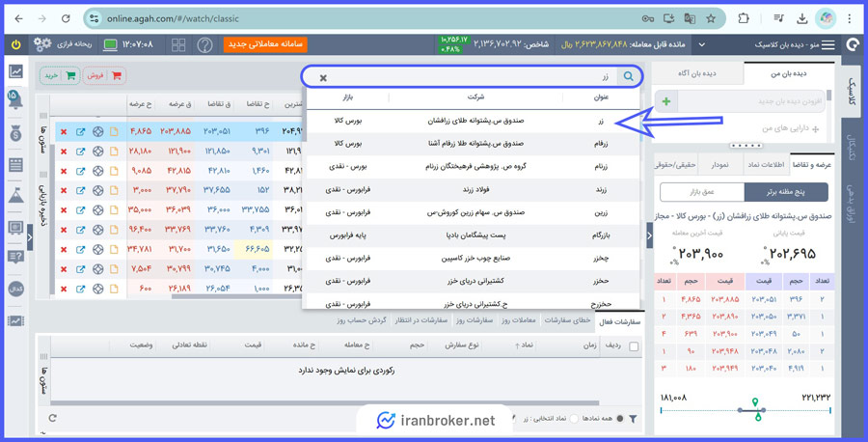Screen dimensions: 868x442
Task: Click target icon in the ۹,۰۸۵ row
Action: click(98, 171)
